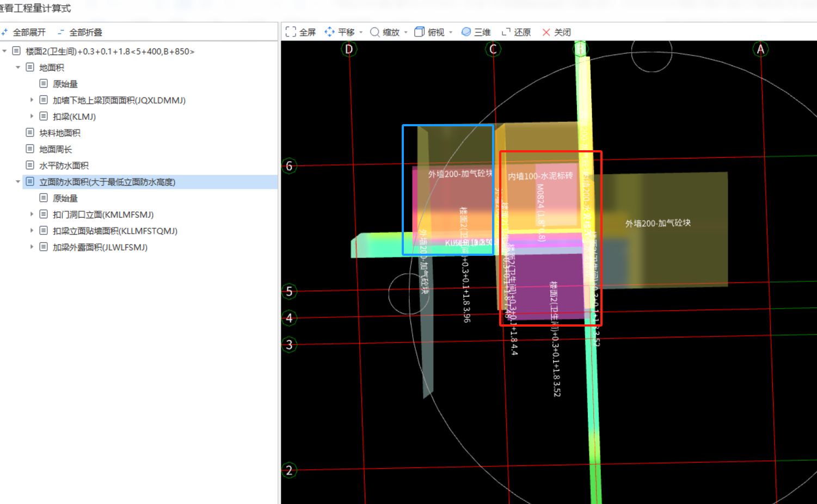This screenshot has height=504, width=817.
Task: Click the list icon beside 加梁外露面积(JLWLFSMJ)
Action: (x=44, y=247)
